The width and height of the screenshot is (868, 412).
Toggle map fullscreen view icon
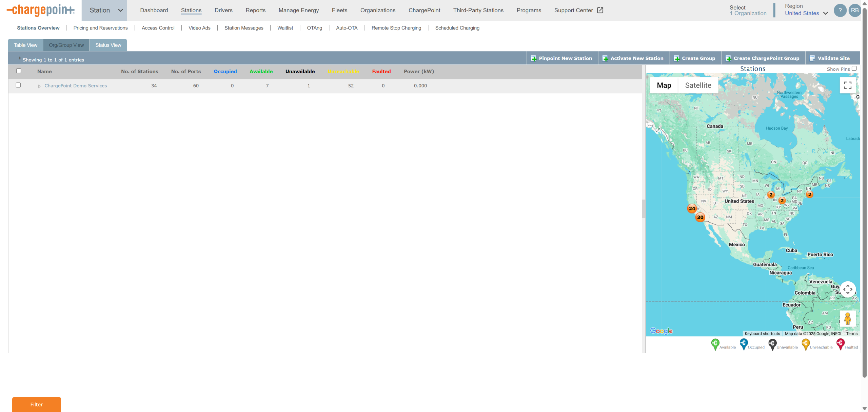(x=848, y=85)
